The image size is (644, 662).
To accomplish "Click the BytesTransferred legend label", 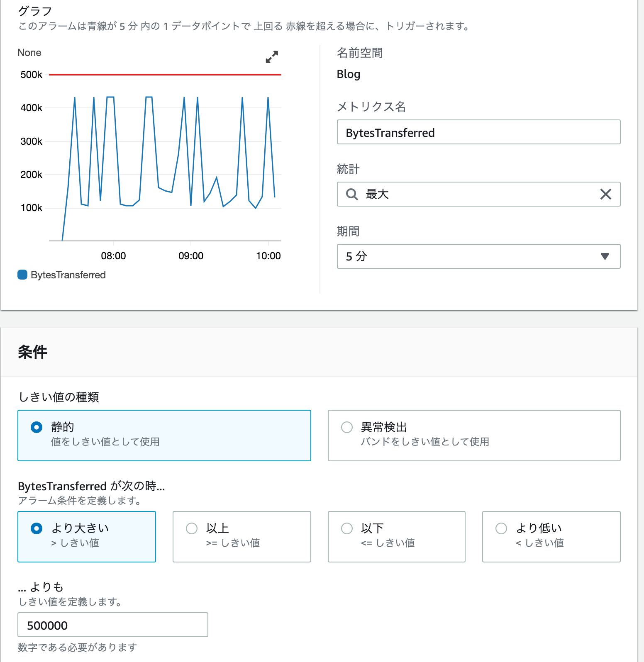I will click(x=68, y=275).
